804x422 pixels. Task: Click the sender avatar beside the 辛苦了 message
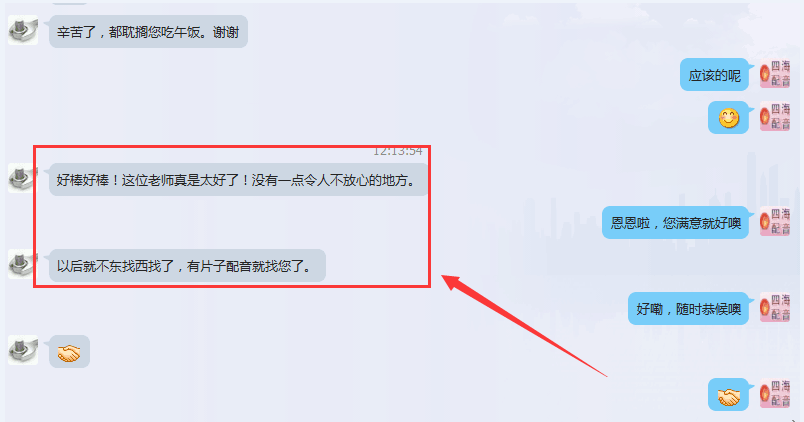23,30
